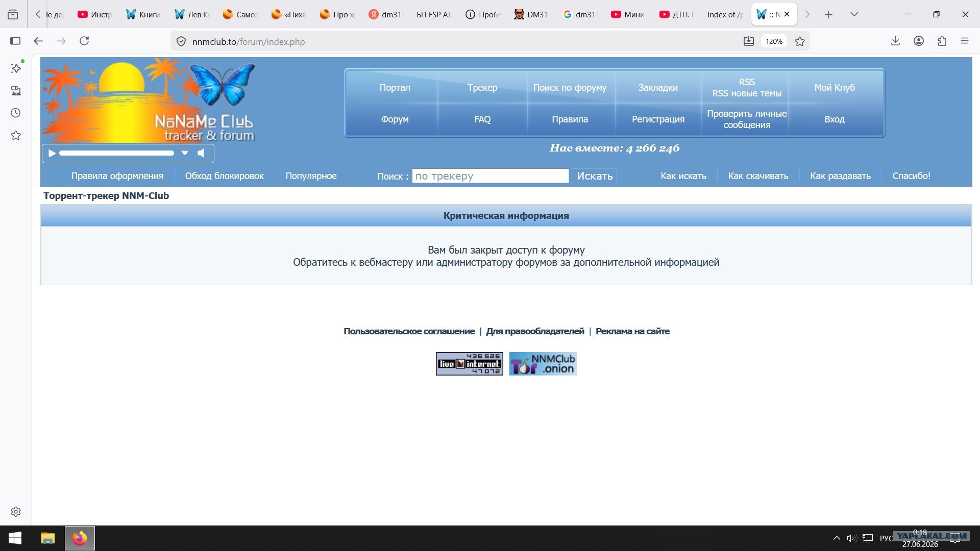Play the site's audio player
Image resolution: width=980 pixels, height=551 pixels.
(x=52, y=153)
